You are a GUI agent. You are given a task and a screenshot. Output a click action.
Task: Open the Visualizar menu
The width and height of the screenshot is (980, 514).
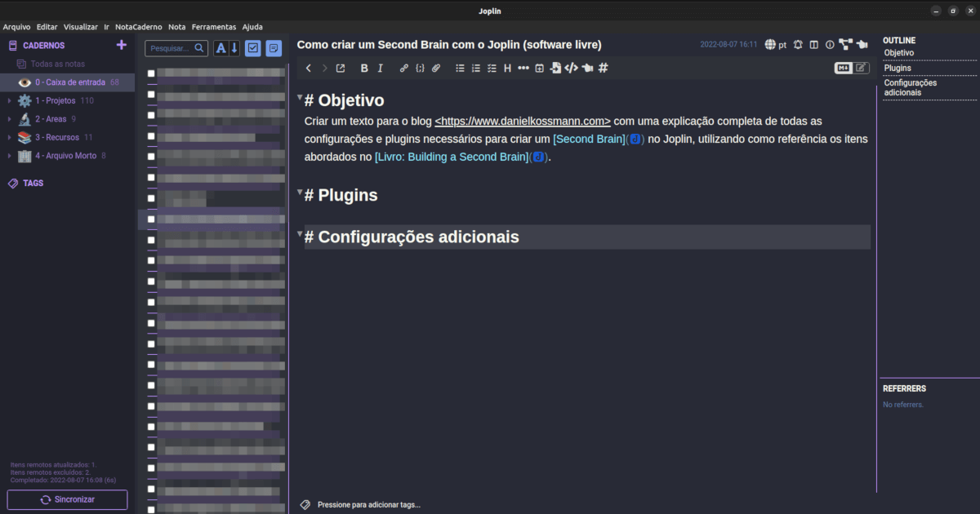81,27
